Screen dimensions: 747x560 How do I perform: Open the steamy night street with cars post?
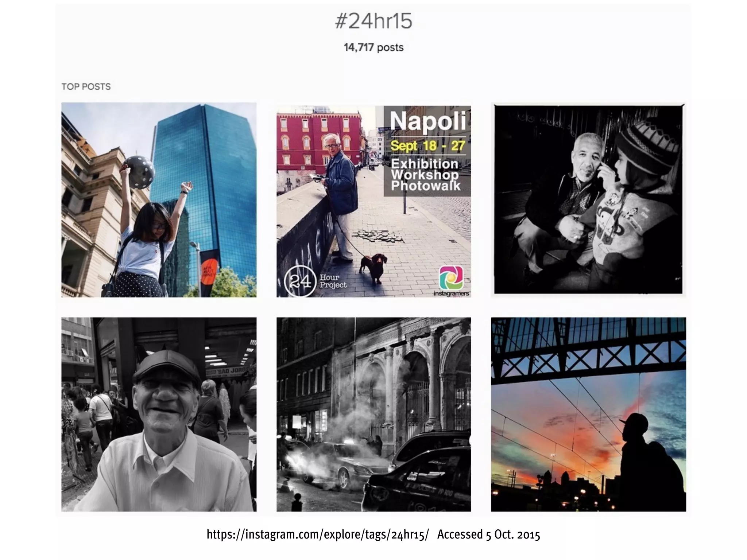(x=373, y=414)
